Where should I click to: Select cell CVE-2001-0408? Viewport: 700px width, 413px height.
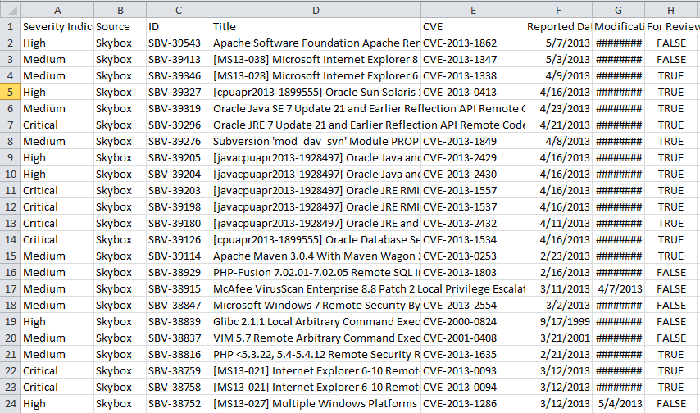click(473, 338)
